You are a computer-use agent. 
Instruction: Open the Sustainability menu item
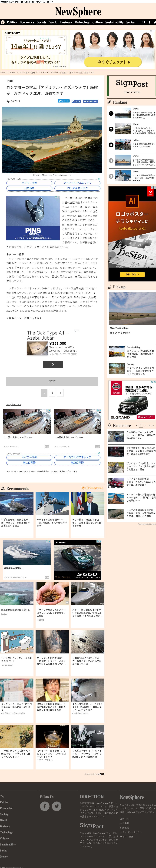click(115, 22)
